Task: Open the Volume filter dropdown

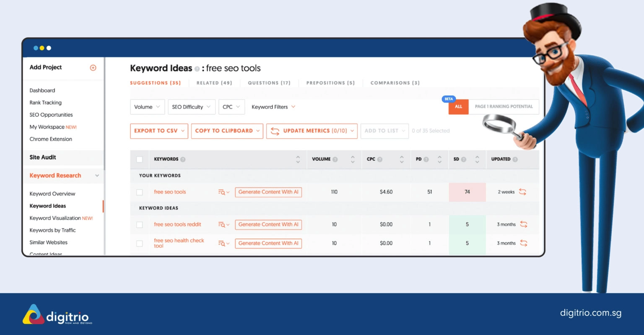Action: pyautogui.click(x=147, y=107)
